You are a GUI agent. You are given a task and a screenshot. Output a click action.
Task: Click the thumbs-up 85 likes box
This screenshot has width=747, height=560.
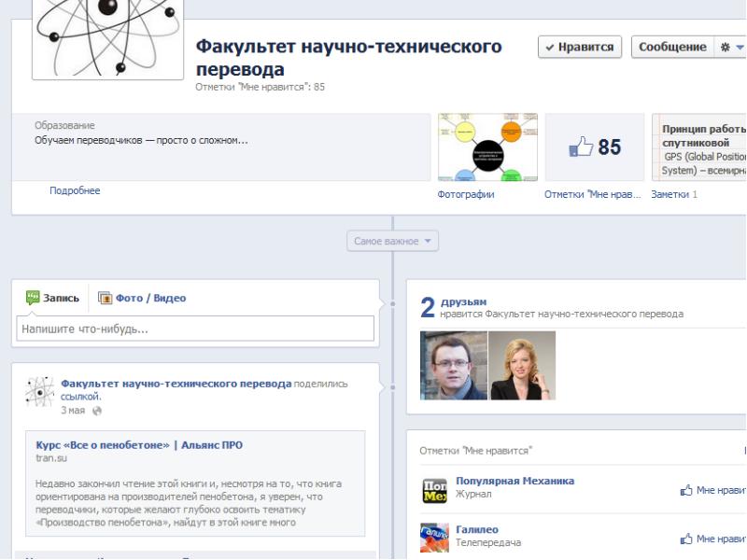click(x=595, y=147)
